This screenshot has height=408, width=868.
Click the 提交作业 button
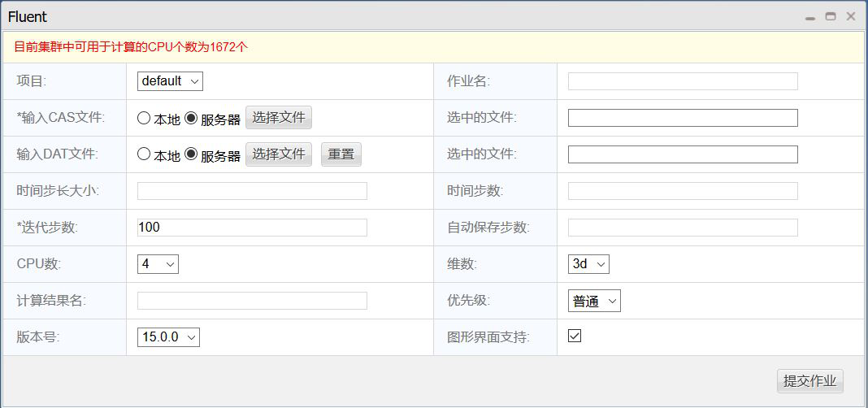tap(809, 381)
